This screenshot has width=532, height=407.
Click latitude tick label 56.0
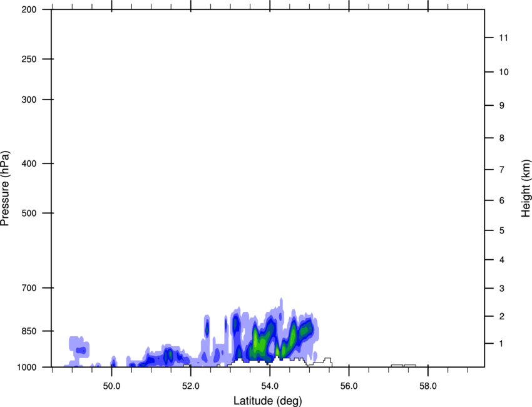pos(349,386)
